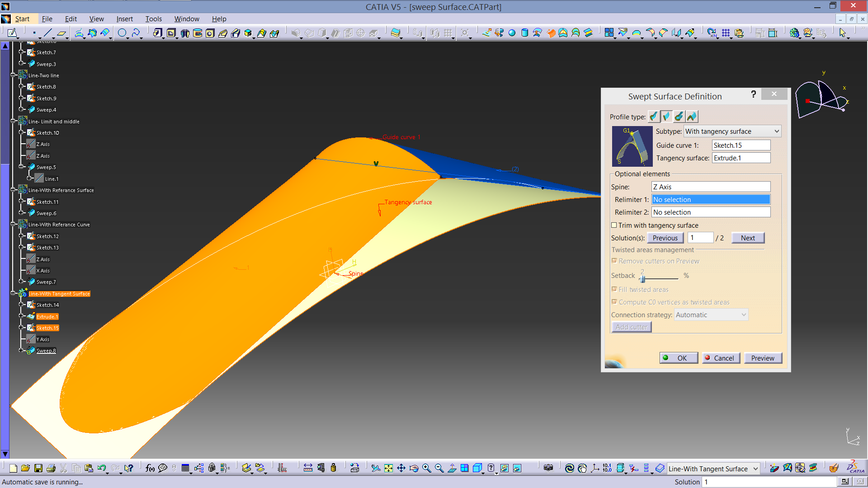This screenshot has width=868, height=488.
Task: Select the Rectangular Pattern tool
Action: (726, 33)
